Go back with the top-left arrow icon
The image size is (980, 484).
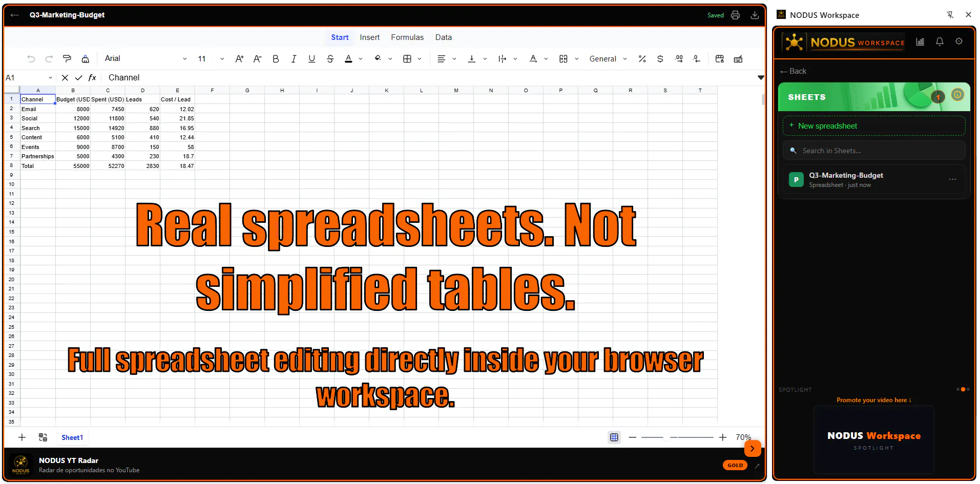[x=15, y=15]
